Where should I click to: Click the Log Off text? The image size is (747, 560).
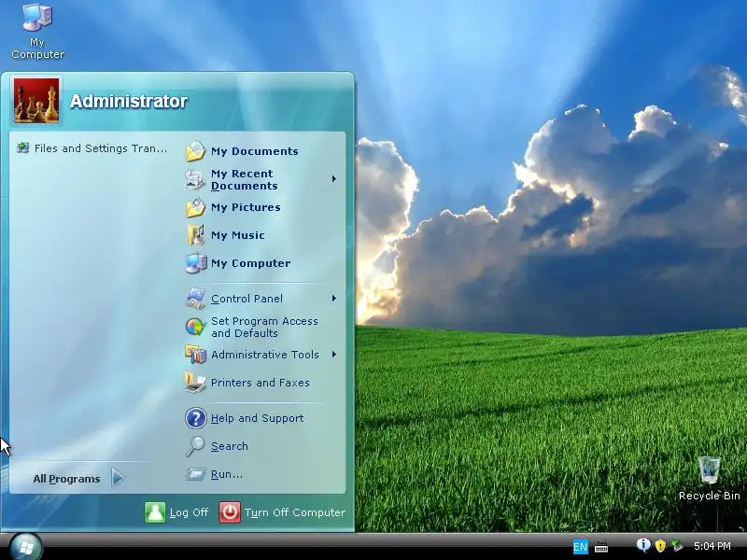pos(190,512)
